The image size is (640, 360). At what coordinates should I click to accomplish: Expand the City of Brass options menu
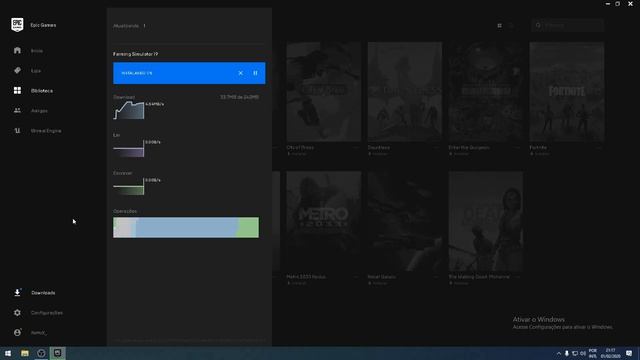pyautogui.click(x=356, y=148)
